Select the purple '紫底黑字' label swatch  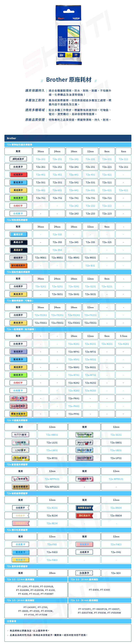pyautogui.click(x=18, y=352)
